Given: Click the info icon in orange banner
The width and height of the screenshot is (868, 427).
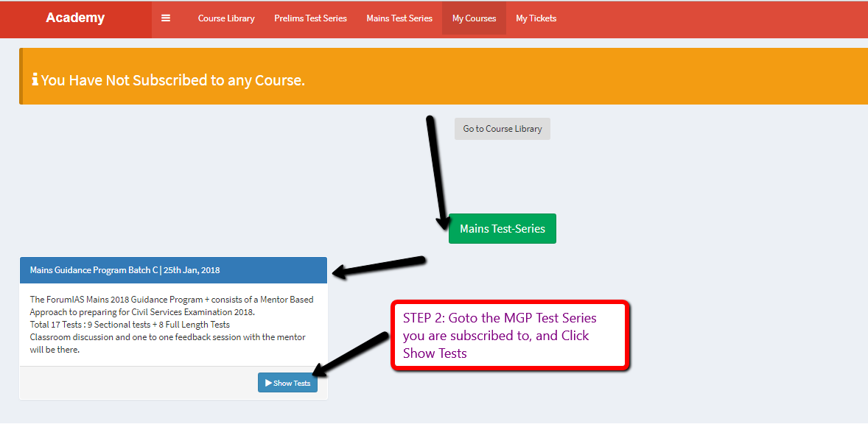Looking at the screenshot, I should [x=35, y=80].
